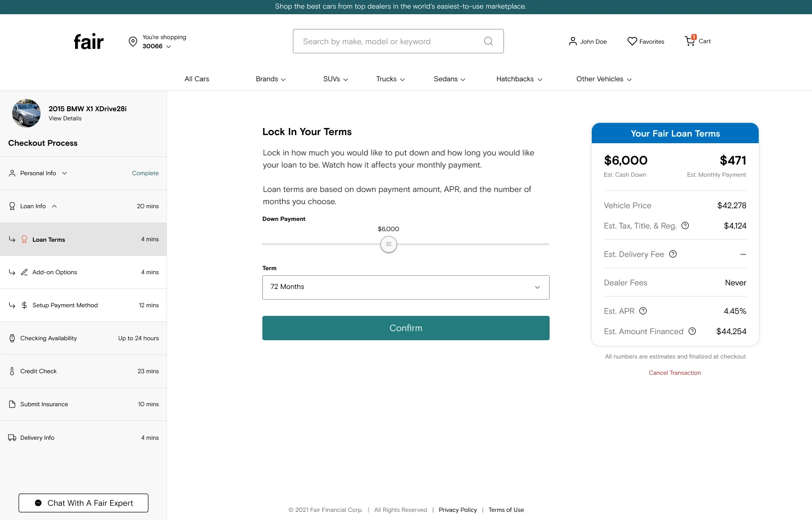Open the SUVs dropdown menu

(x=335, y=79)
